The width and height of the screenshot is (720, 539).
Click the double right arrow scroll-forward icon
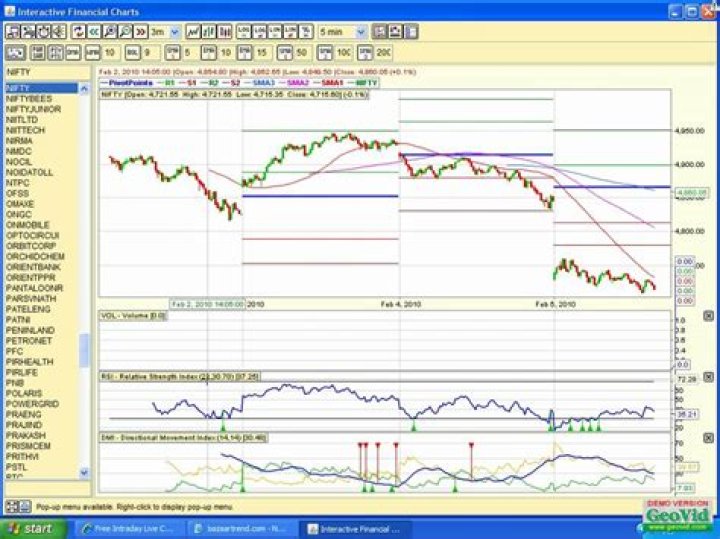pos(141,32)
